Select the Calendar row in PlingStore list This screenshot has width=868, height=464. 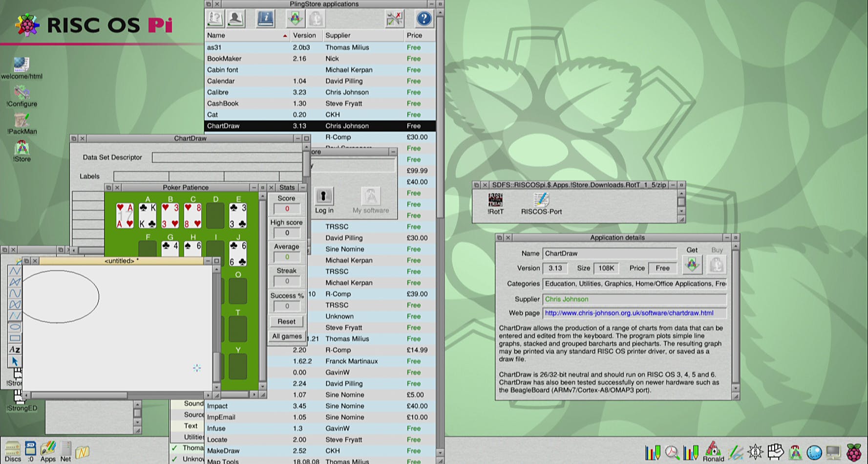[320, 81]
